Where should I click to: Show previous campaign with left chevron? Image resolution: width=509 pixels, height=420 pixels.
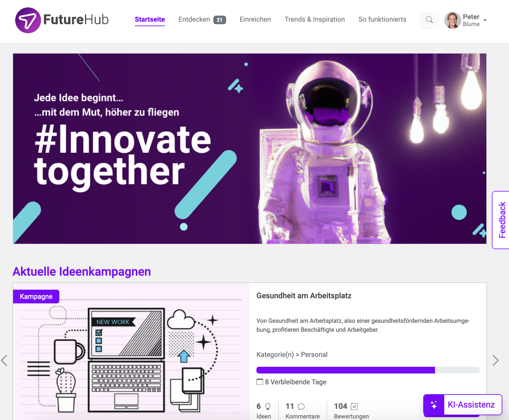pos(4,360)
